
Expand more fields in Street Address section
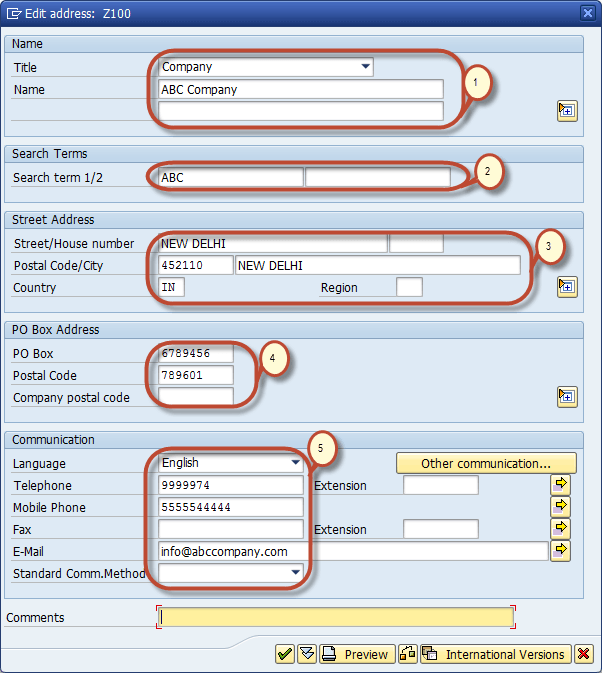(567, 287)
